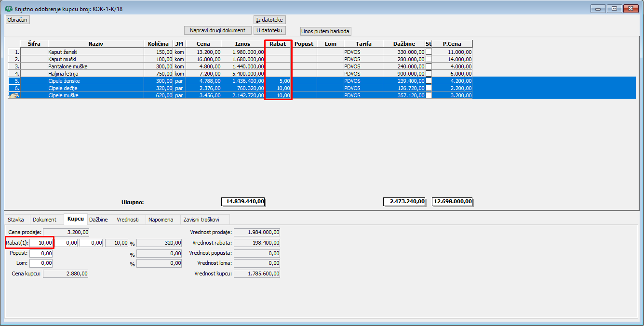Click Unos putem barkoda button
This screenshot has height=326, width=644.
[326, 31]
